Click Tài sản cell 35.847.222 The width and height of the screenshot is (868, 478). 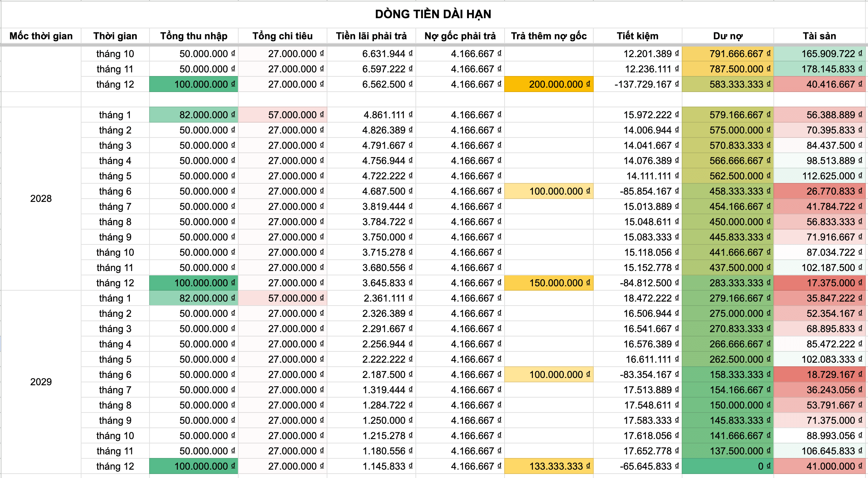(x=820, y=298)
